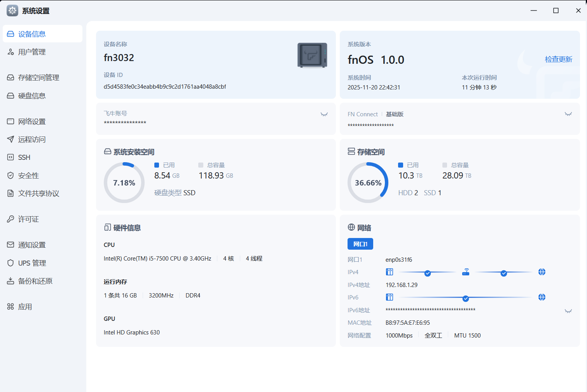The height and width of the screenshot is (392, 587).
Task: Go to the SSH settings page
Action: click(24, 157)
